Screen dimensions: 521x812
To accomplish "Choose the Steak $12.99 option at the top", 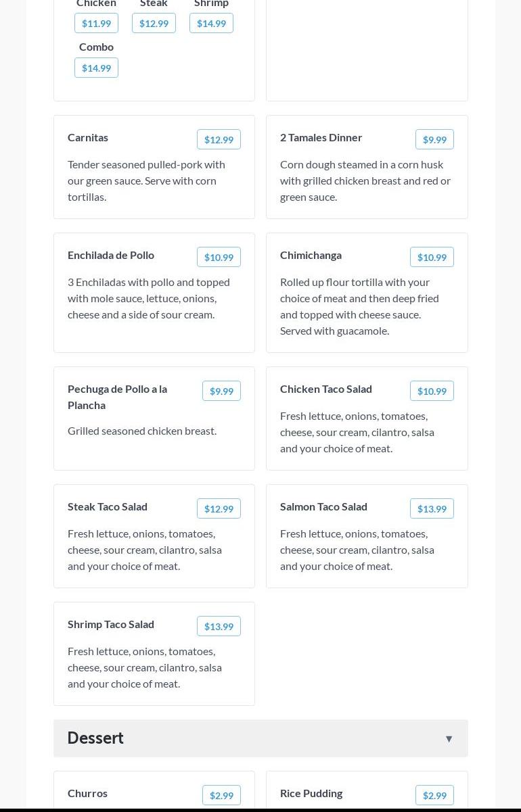I will (x=154, y=23).
